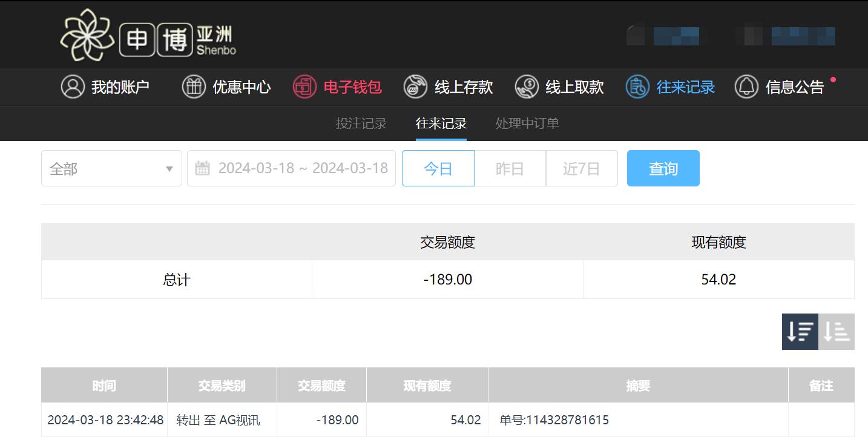Select the 昨日 date filter
The width and height of the screenshot is (868, 437).
pos(510,168)
